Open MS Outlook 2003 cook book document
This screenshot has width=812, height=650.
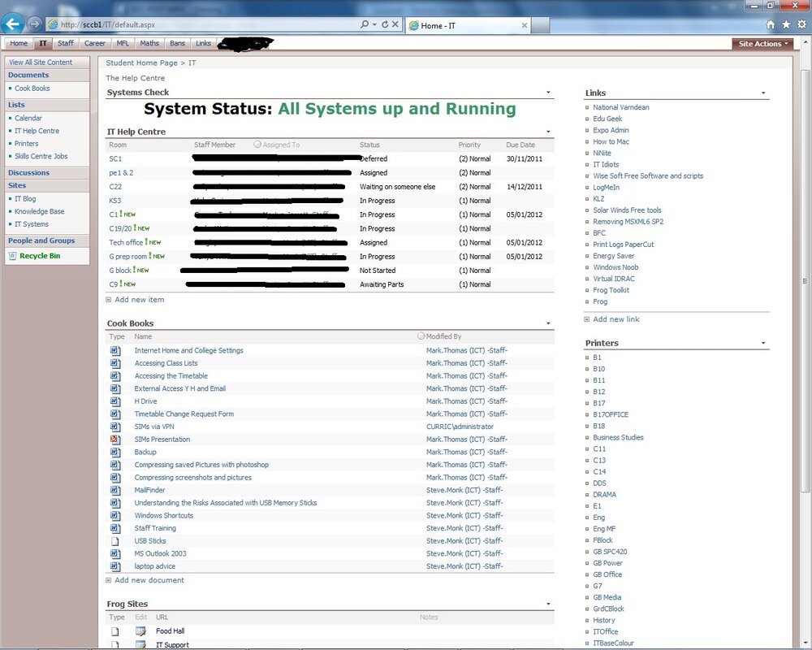160,553
